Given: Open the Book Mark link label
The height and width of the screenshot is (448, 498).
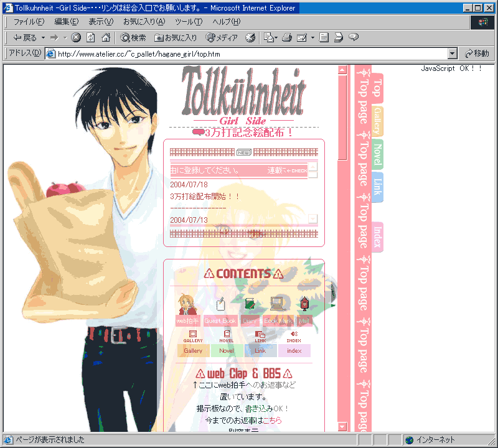Looking at the screenshot, I should tap(278, 321).
